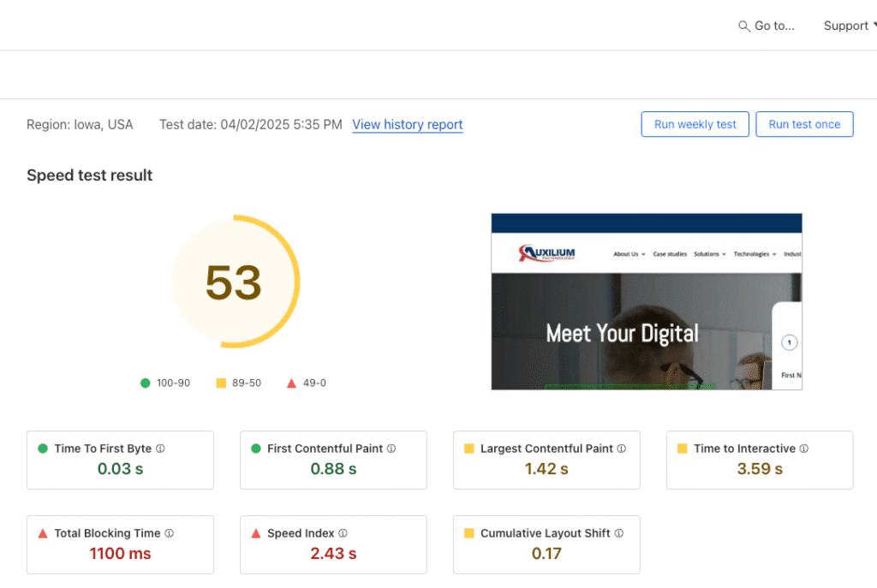
Task: Click the website preview screenshot thumbnail
Action: pos(647,301)
